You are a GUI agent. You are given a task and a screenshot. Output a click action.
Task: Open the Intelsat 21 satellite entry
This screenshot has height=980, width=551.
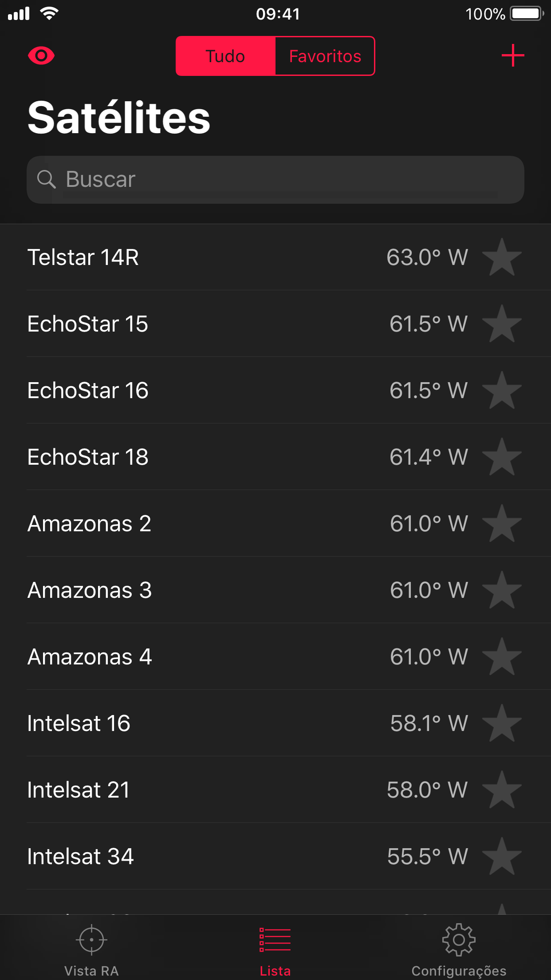click(177, 790)
